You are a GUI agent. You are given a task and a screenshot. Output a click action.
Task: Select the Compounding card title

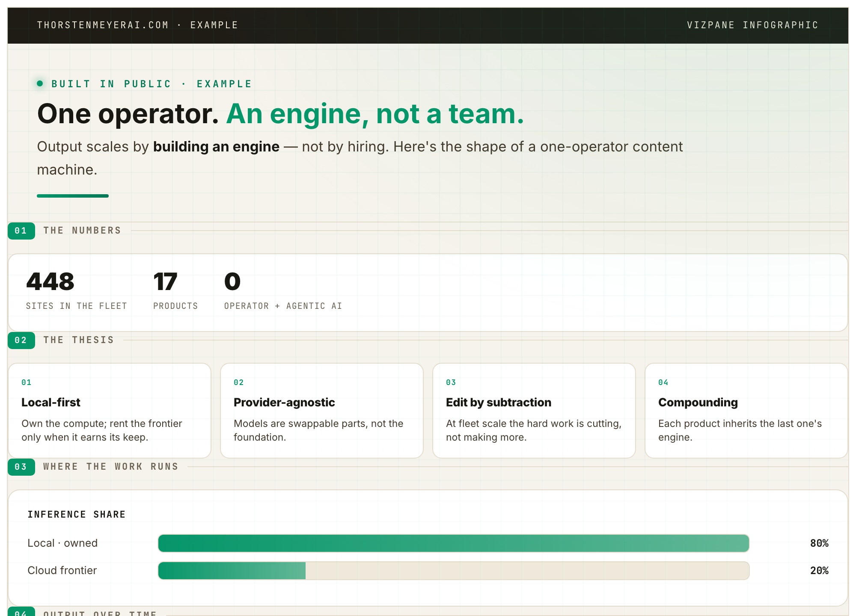[x=698, y=403]
